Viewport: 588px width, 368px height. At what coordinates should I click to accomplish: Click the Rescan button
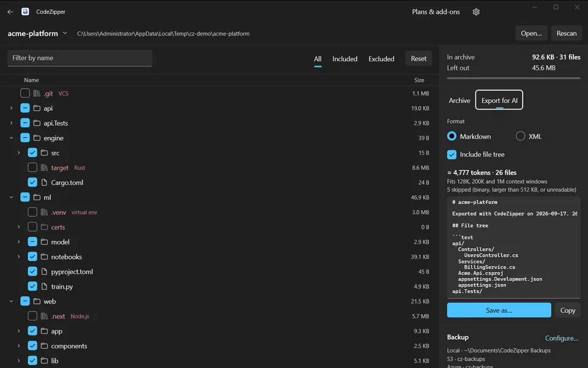(x=566, y=33)
